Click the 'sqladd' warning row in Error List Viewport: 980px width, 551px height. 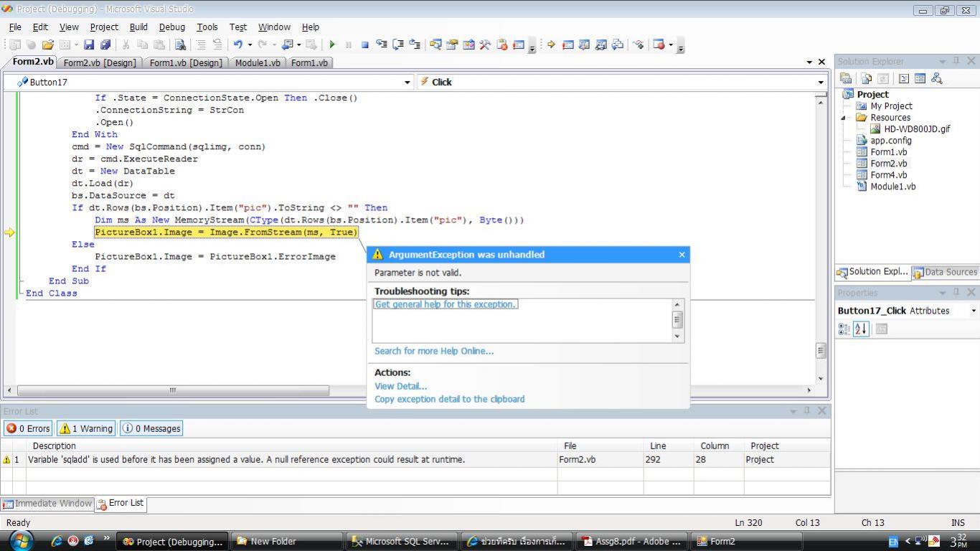[416, 459]
